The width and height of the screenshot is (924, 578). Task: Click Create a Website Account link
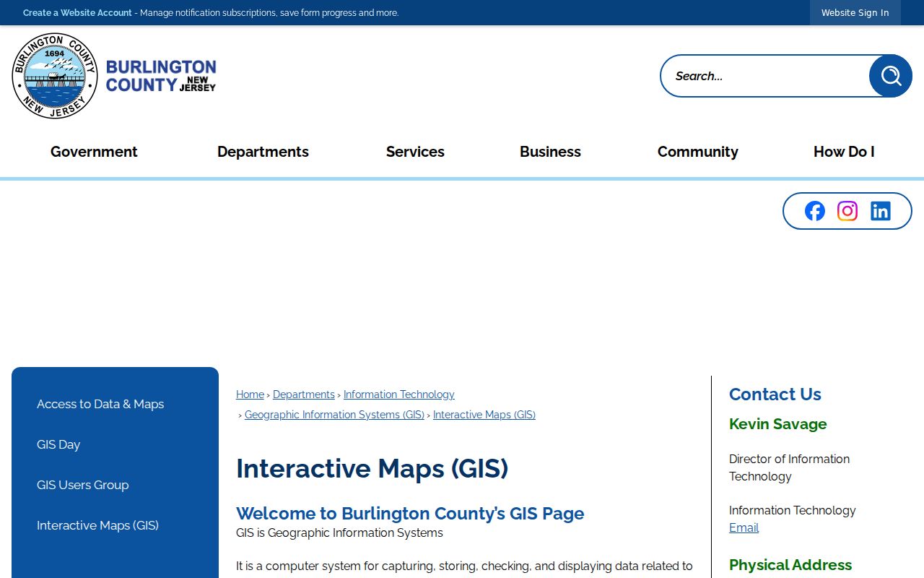[77, 13]
